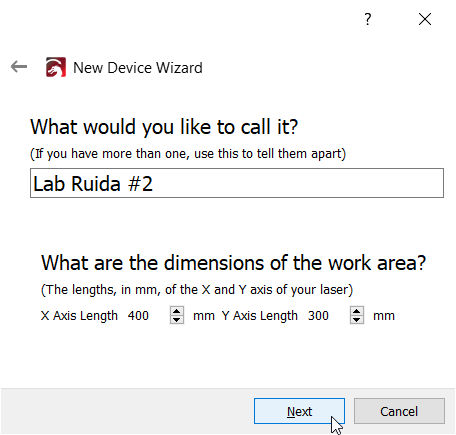Viewport: 456px width, 435px height.
Task: Click the work area dimensions heading
Action: click(x=233, y=263)
